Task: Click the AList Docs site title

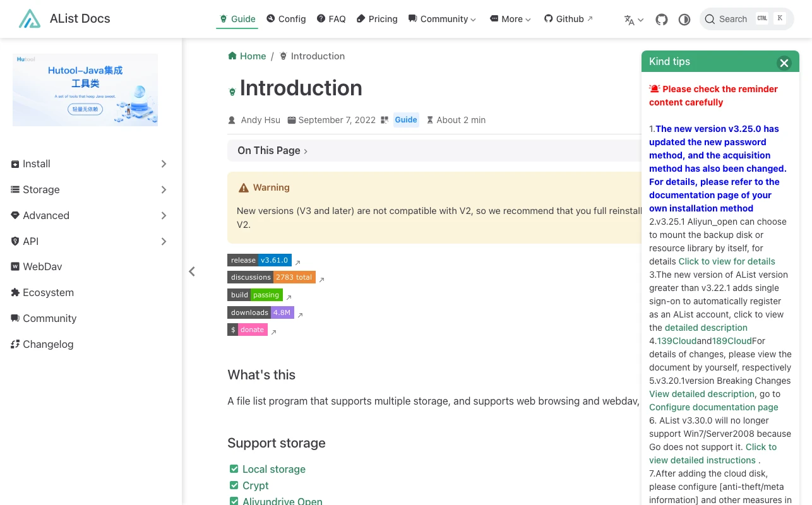Action: [80, 19]
